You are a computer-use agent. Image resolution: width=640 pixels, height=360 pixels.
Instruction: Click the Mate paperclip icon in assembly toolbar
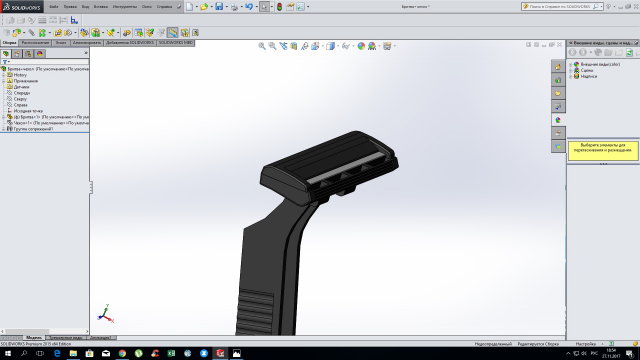pyautogui.click(x=31, y=33)
